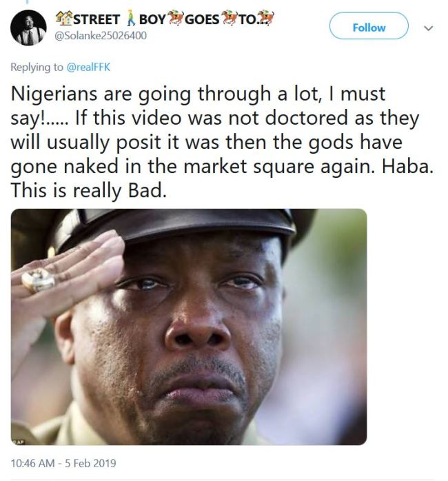This screenshot has width=448, height=481.
Task: Open the @realFFK profile link
Action: (x=88, y=67)
